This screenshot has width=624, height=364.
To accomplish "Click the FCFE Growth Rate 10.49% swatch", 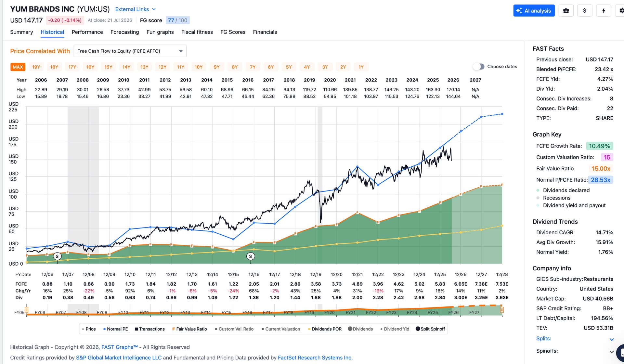I will point(600,146).
